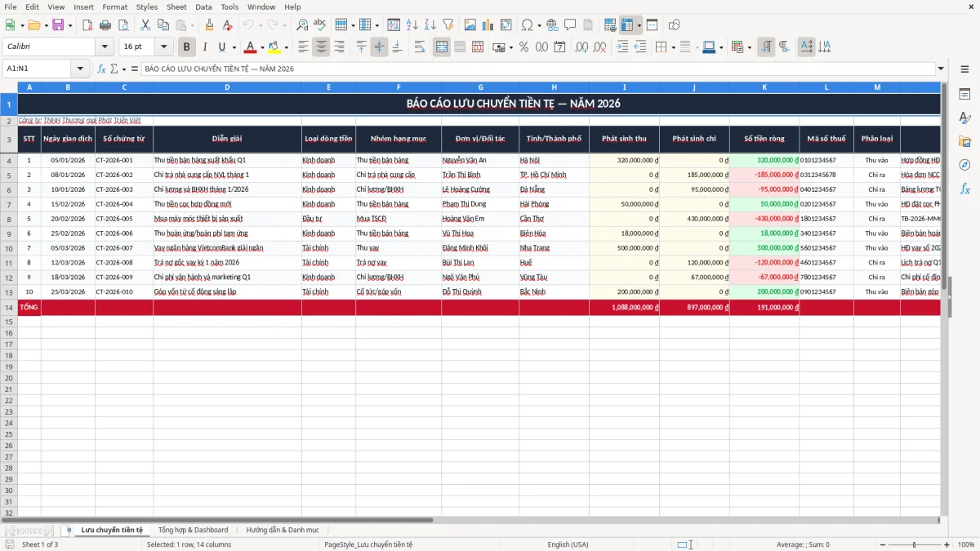Click the Draw Functions shapes icon
The width and height of the screenshot is (980, 551).
pyautogui.click(x=674, y=25)
